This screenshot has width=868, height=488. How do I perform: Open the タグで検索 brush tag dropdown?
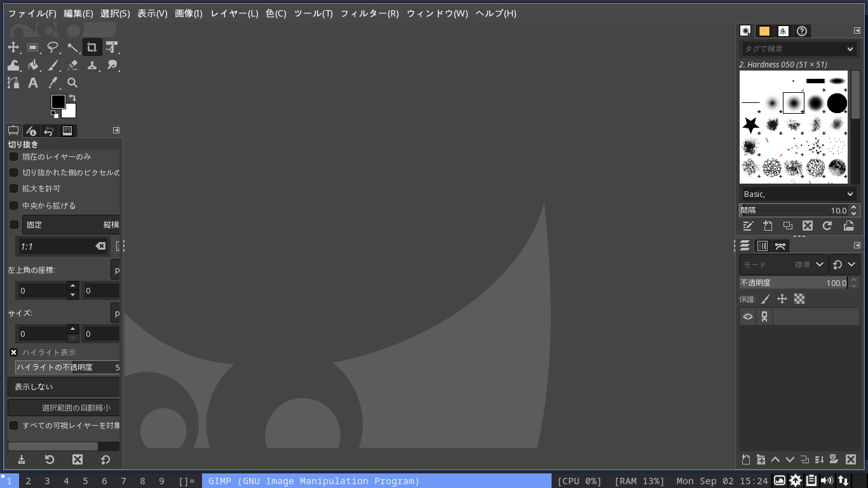[850, 49]
